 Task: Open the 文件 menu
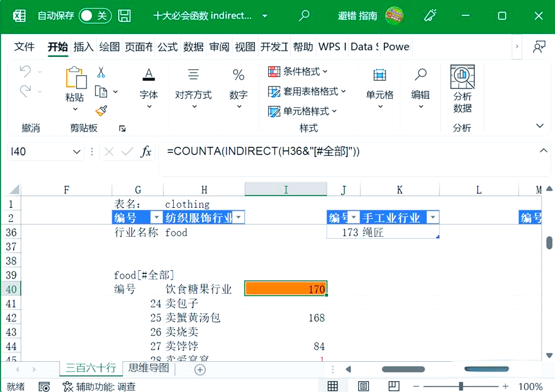[x=24, y=47]
